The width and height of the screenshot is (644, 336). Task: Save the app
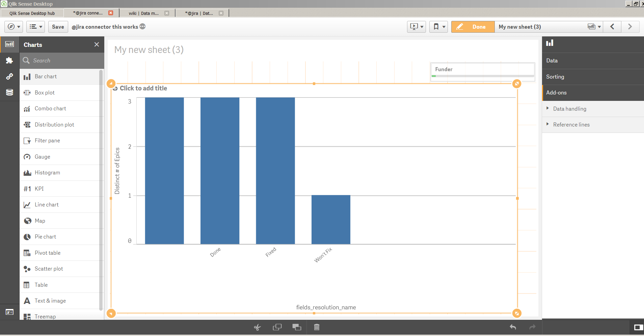coord(58,27)
